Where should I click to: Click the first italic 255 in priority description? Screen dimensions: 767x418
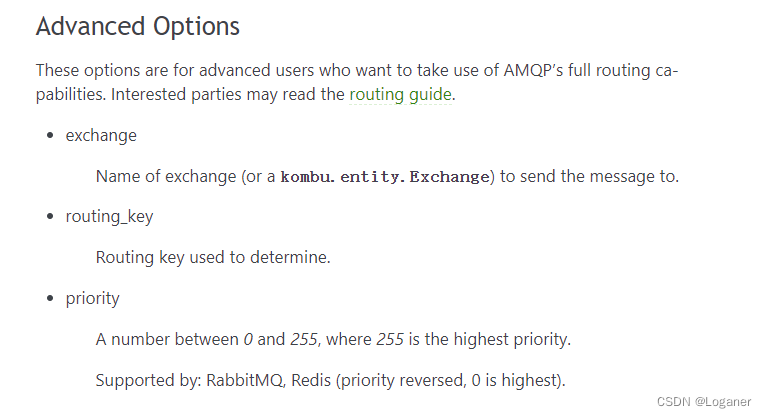(304, 339)
